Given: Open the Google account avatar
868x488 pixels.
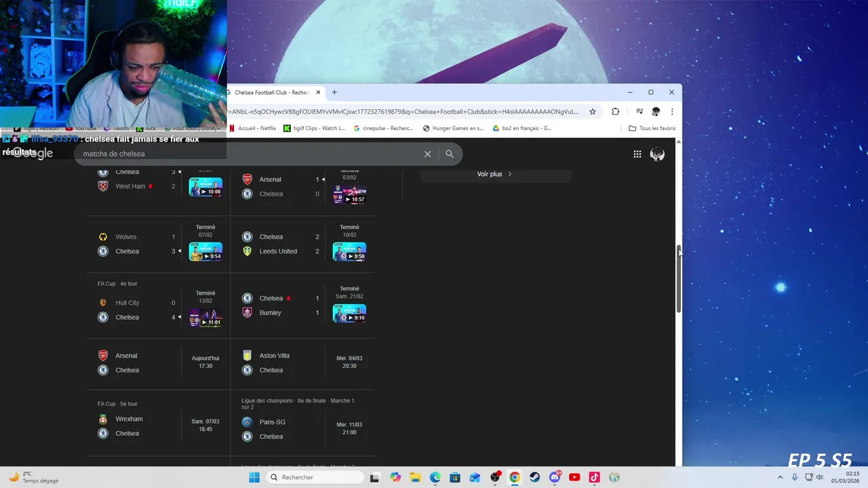Looking at the screenshot, I should pos(657,154).
